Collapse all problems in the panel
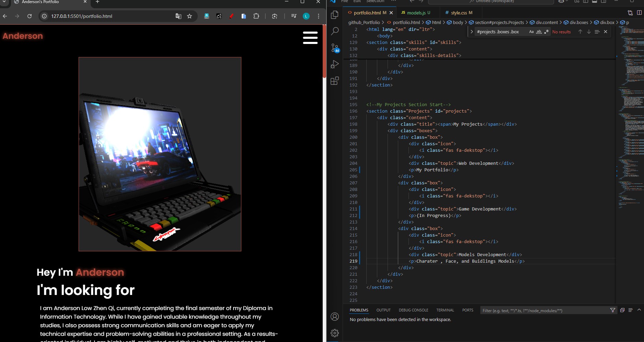Image resolution: width=644 pixels, height=342 pixels. pyautogui.click(x=622, y=310)
